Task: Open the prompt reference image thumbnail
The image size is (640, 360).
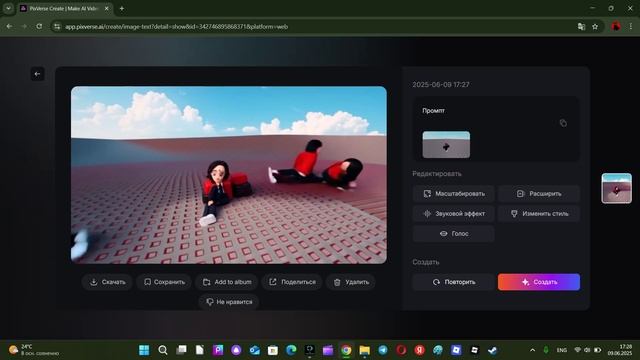Action: 446,144
